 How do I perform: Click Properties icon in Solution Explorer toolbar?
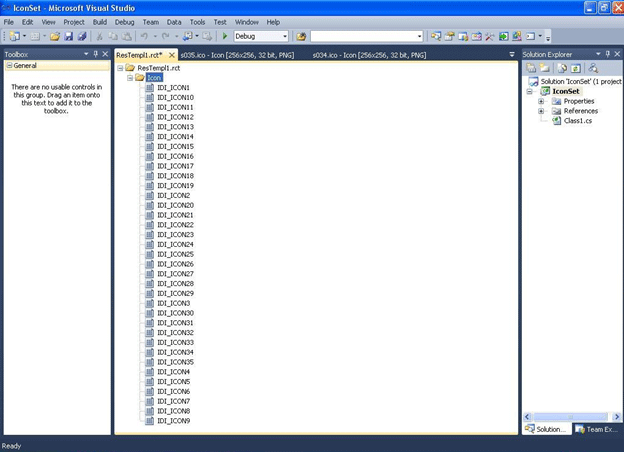531,68
